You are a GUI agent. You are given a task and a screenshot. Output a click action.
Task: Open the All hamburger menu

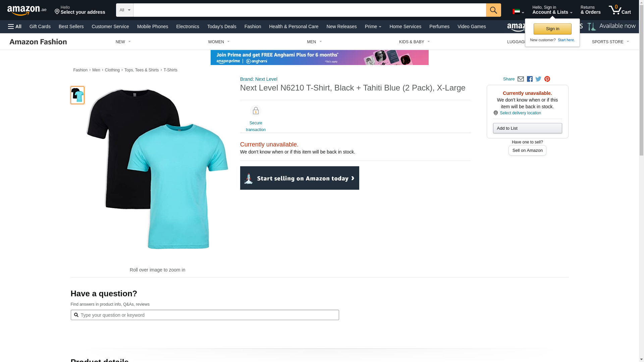[15, 26]
